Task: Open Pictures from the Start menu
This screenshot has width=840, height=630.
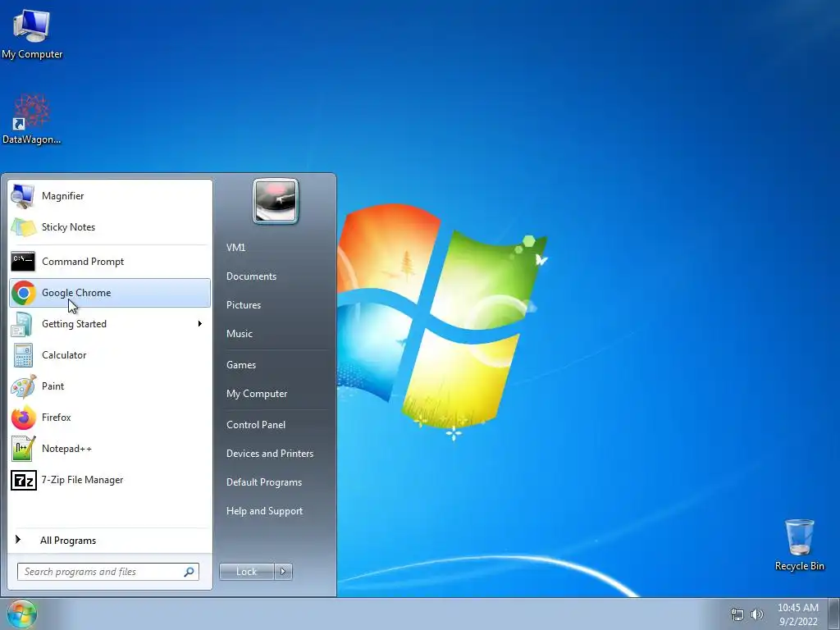Action: (x=243, y=305)
